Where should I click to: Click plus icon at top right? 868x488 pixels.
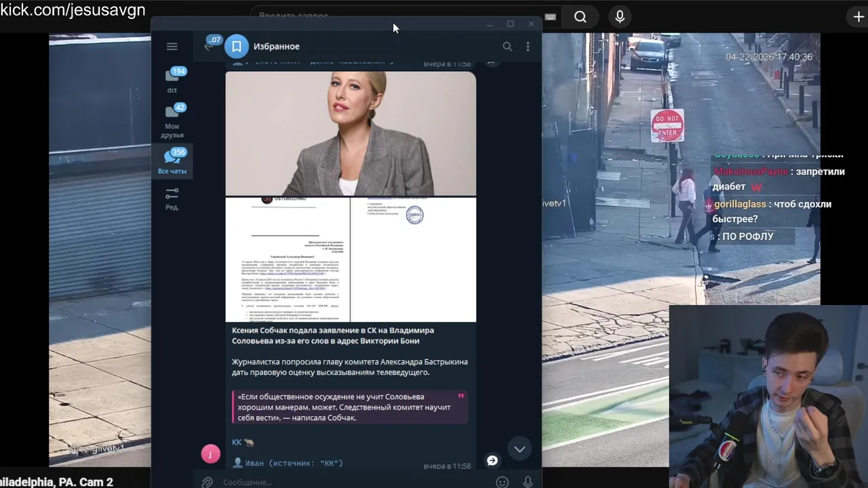click(859, 17)
